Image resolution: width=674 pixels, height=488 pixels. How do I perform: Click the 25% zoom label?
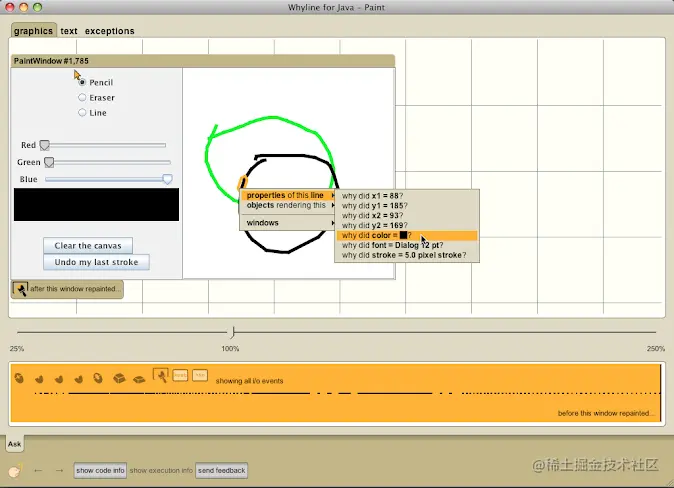(17, 349)
